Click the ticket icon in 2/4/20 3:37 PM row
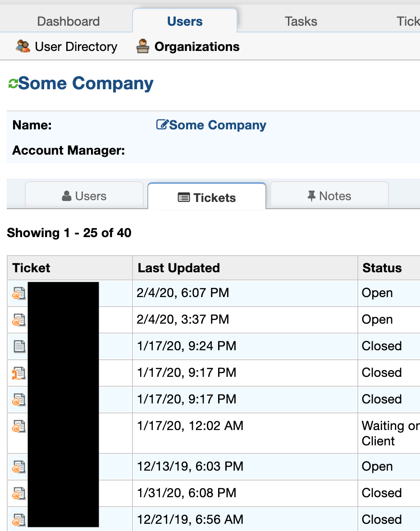The width and height of the screenshot is (420, 531). pos(19,320)
